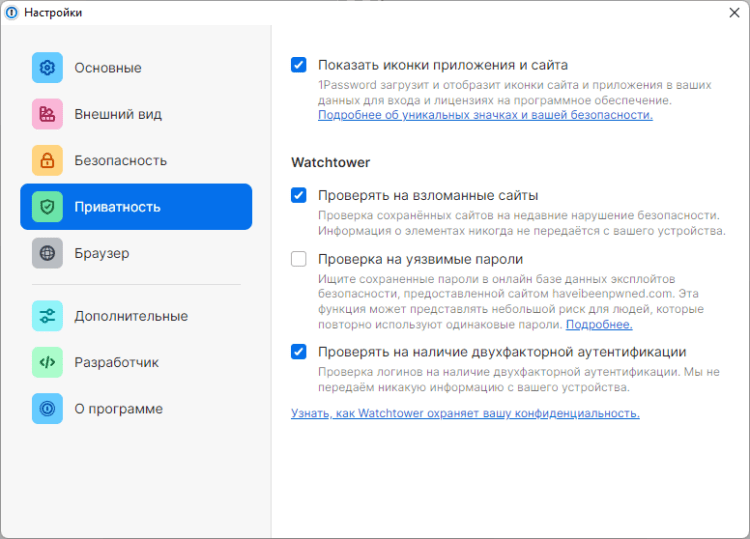Click the Приватность shield icon
This screenshot has height=539, width=750.
[x=47, y=207]
